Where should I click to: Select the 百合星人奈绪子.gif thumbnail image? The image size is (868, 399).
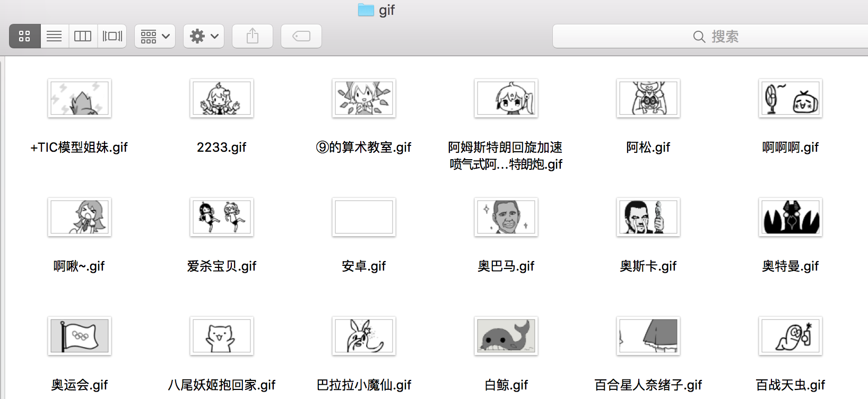coord(648,336)
